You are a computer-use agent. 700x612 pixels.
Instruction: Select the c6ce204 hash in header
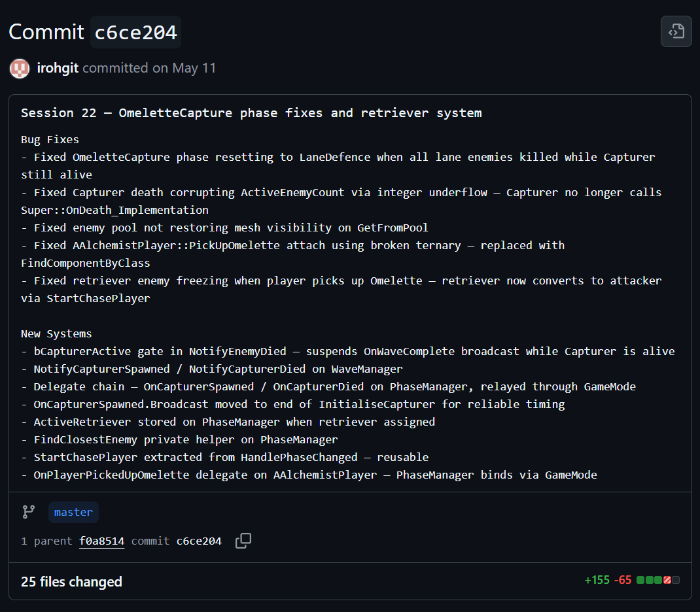135,32
